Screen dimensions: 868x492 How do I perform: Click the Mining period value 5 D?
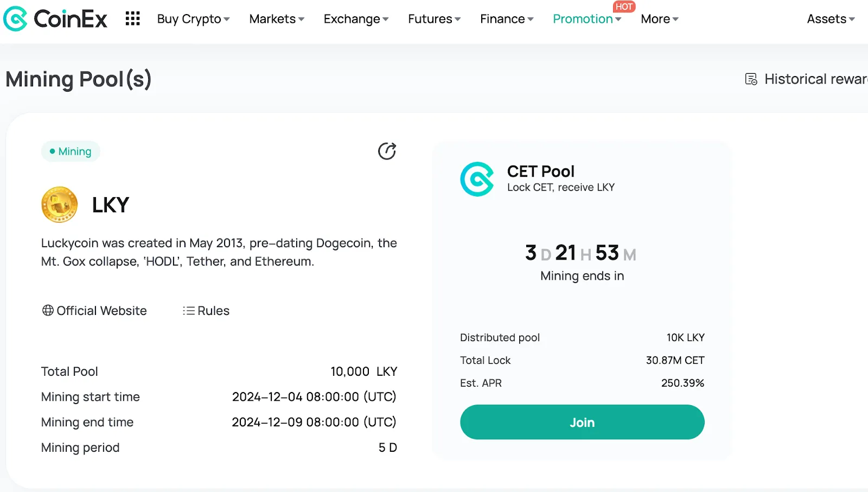[388, 447]
